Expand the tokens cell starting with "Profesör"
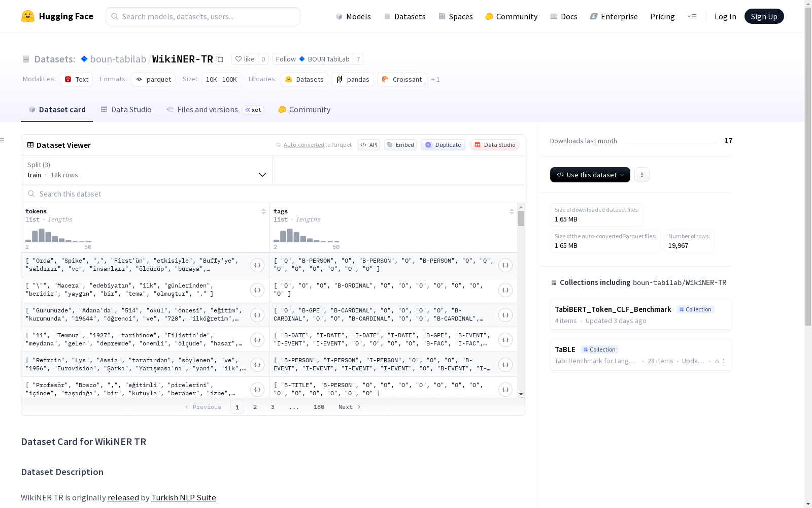Screen dimensions: 812x508 (257, 390)
